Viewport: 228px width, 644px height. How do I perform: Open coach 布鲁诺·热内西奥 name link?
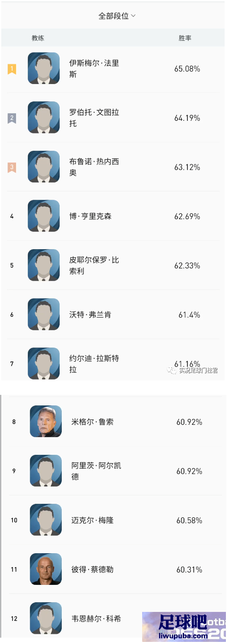[94, 167]
